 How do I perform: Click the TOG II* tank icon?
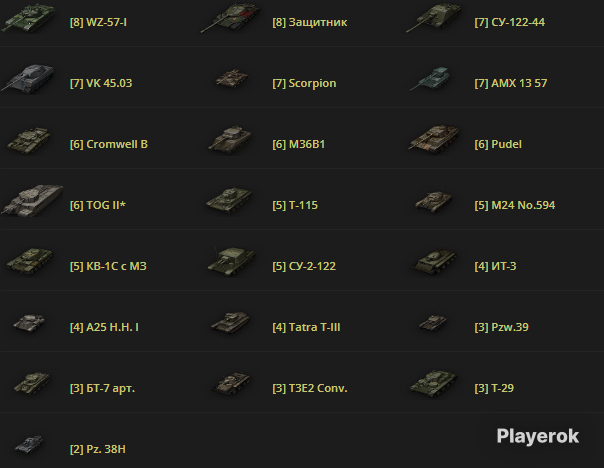[32, 200]
